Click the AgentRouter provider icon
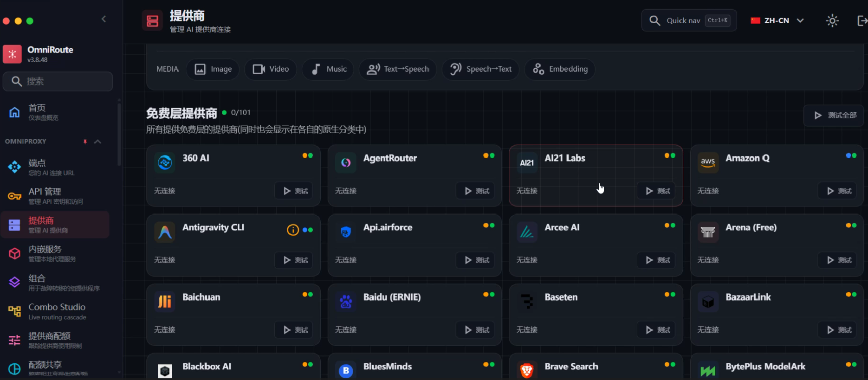Screen dimensions: 868x380 pyautogui.click(x=346, y=162)
